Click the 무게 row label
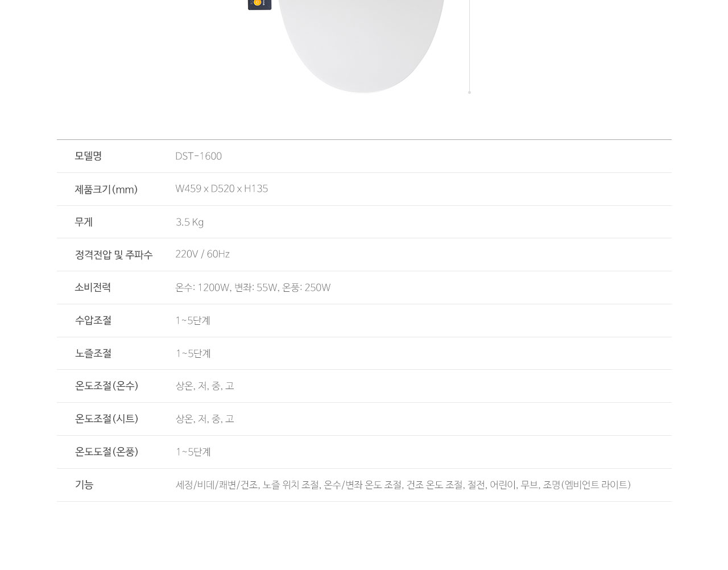Screen dimensions: 728x570 84,222
